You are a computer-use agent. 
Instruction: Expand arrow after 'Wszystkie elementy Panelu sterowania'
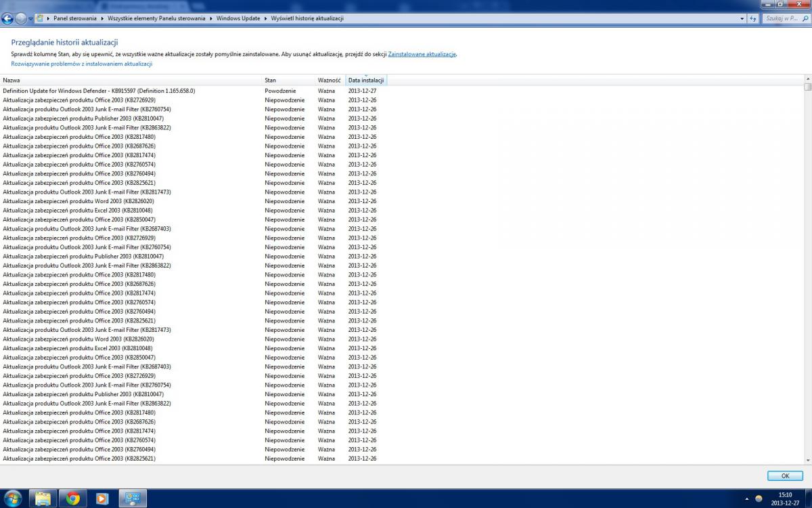210,18
